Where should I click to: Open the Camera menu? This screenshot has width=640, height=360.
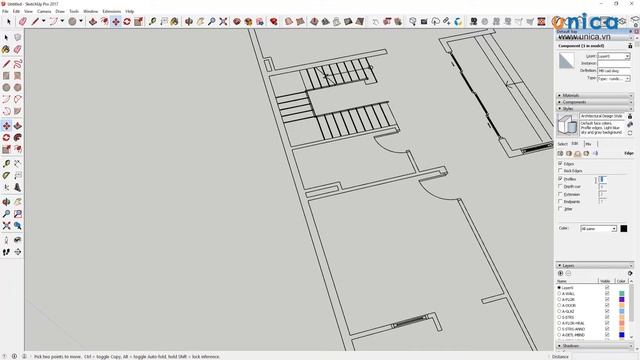[44, 11]
